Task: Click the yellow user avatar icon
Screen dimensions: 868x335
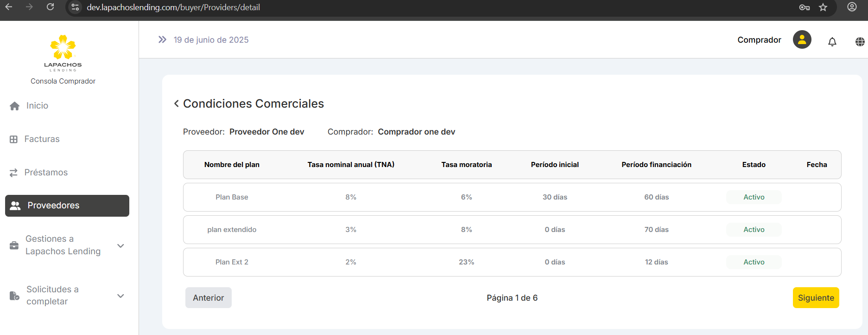Action: click(802, 40)
